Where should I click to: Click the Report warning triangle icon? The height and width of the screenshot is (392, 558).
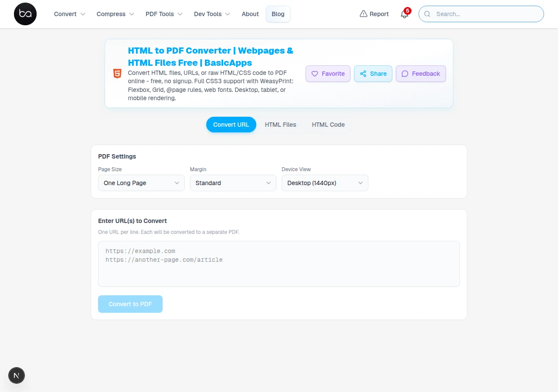pyautogui.click(x=364, y=14)
